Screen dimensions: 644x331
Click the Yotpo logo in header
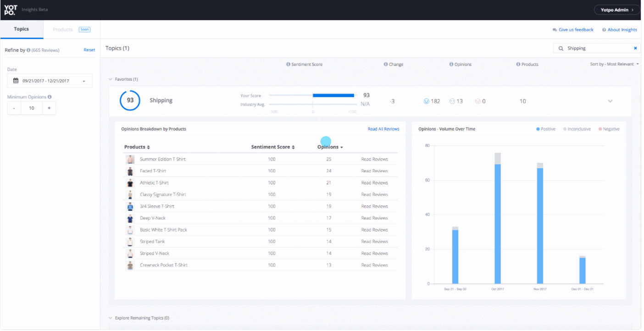tap(10, 10)
